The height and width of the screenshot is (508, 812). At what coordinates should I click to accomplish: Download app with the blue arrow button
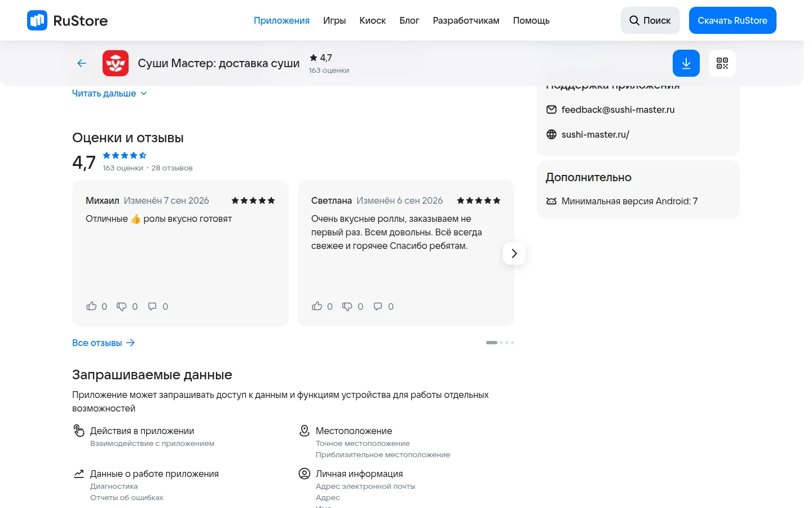(686, 63)
